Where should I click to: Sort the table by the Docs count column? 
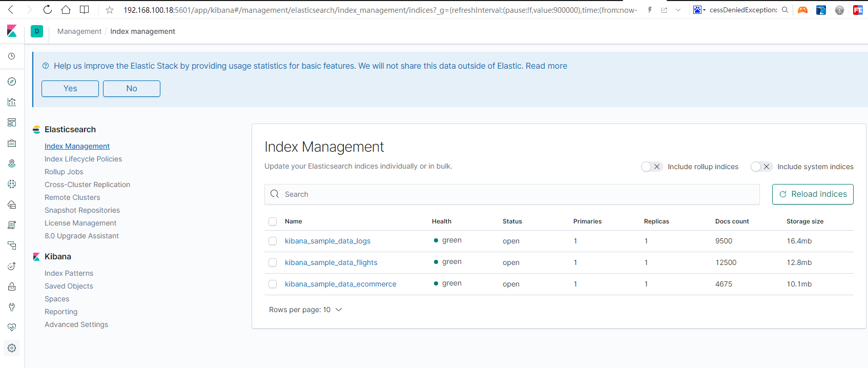732,221
